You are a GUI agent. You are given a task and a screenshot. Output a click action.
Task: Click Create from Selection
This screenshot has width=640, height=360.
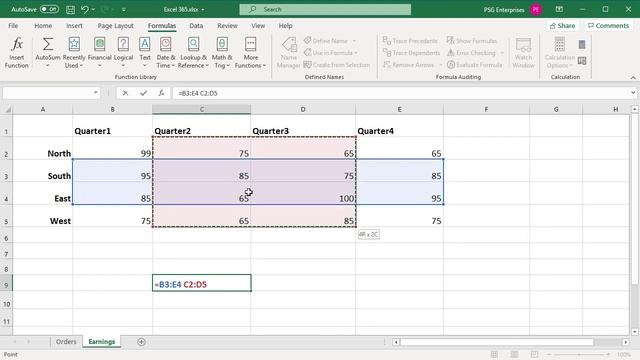337,64
